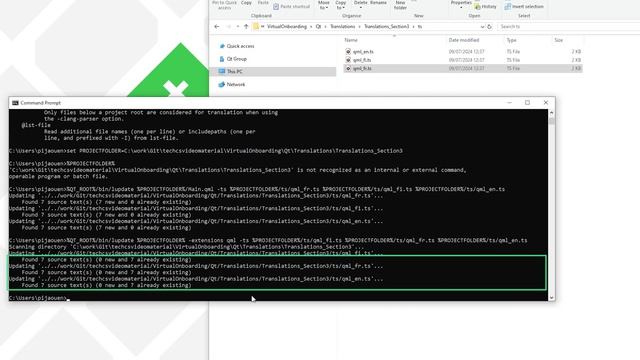This screenshot has width=640, height=360.
Task: Click the Copy ribbon button
Action: pyautogui.click(x=247, y=3)
